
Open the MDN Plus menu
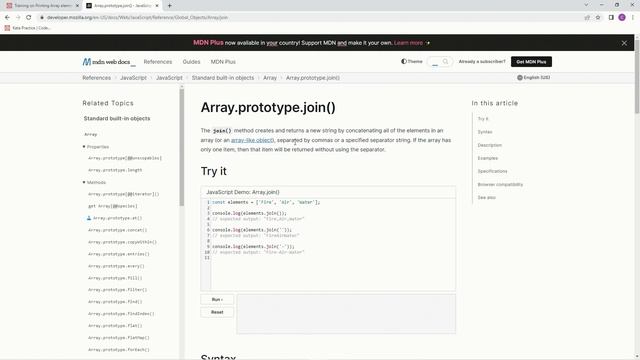[x=223, y=62]
